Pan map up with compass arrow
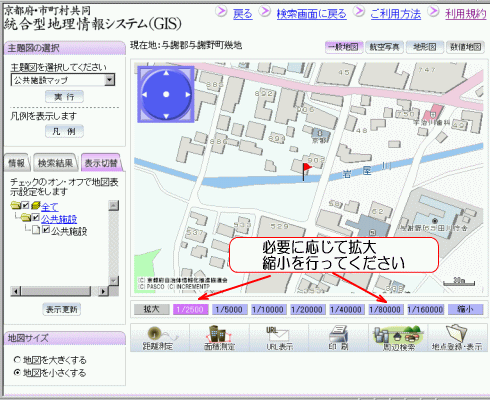Viewport: 490px width, 400px height. point(166,72)
